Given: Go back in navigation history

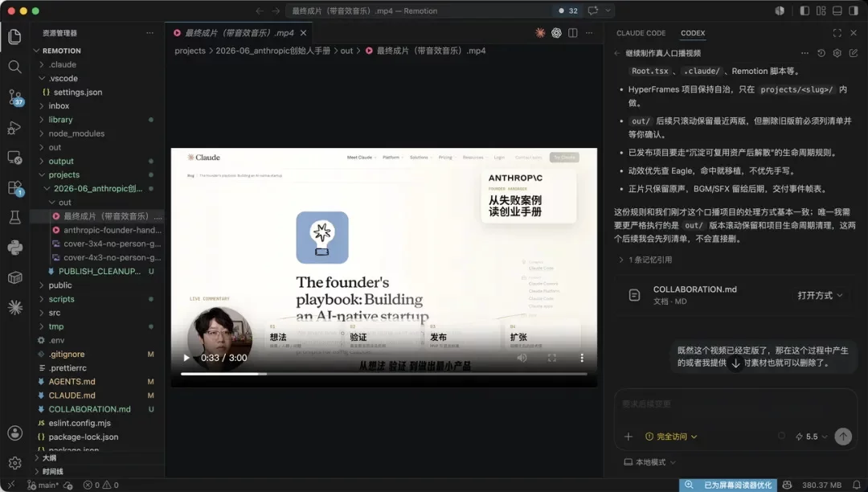Looking at the screenshot, I should (x=260, y=10).
